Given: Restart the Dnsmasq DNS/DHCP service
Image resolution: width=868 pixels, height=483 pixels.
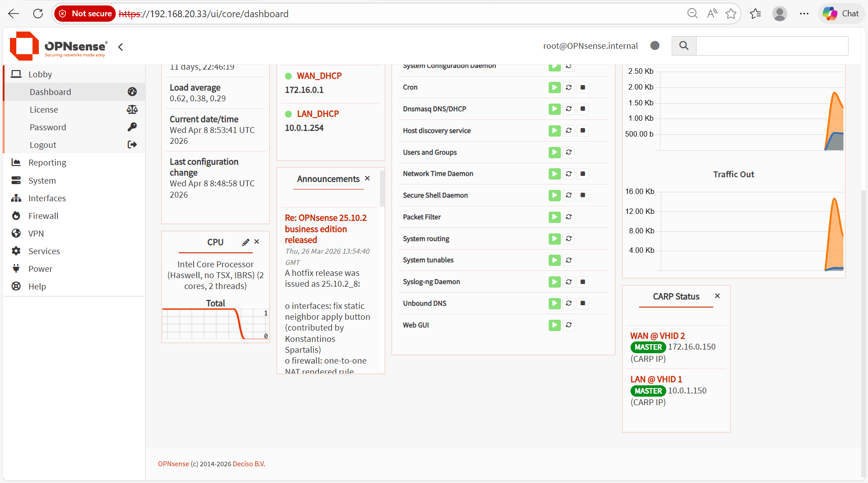Looking at the screenshot, I should tap(569, 109).
